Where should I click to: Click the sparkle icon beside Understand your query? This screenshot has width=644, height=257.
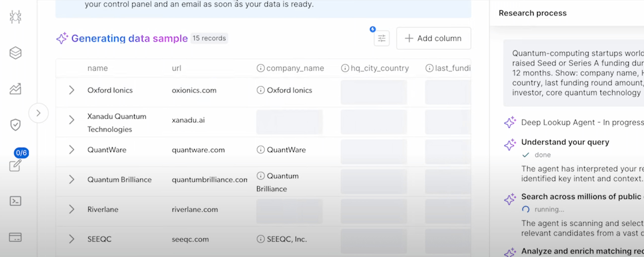[x=510, y=144]
